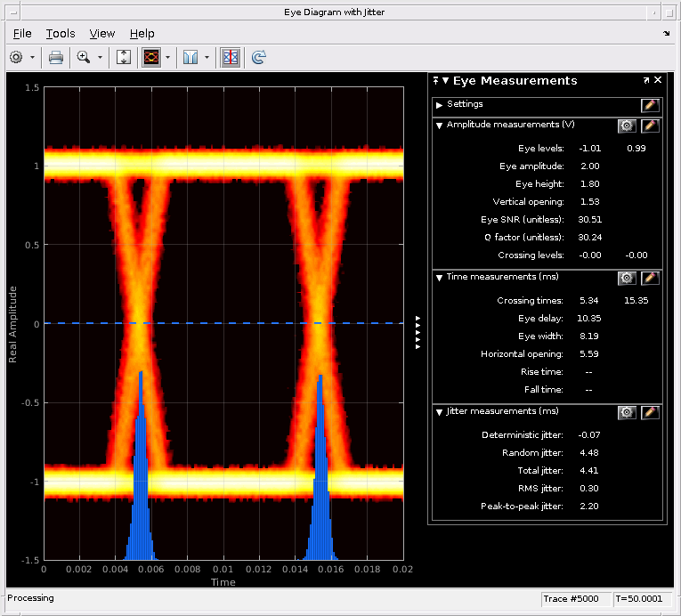Toggle the Eye Measurements panel button
This screenshot has height=616, width=681.
pyautogui.click(x=230, y=57)
